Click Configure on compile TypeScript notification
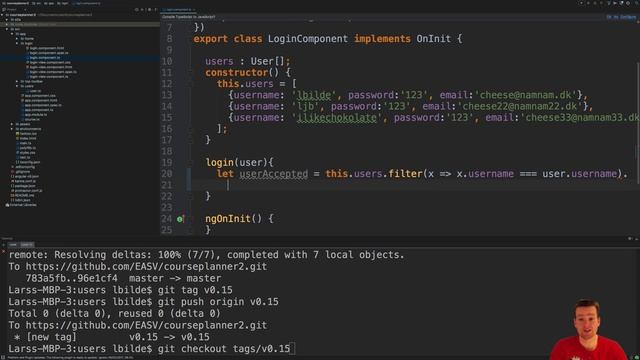The image size is (640, 360). click(629, 17)
